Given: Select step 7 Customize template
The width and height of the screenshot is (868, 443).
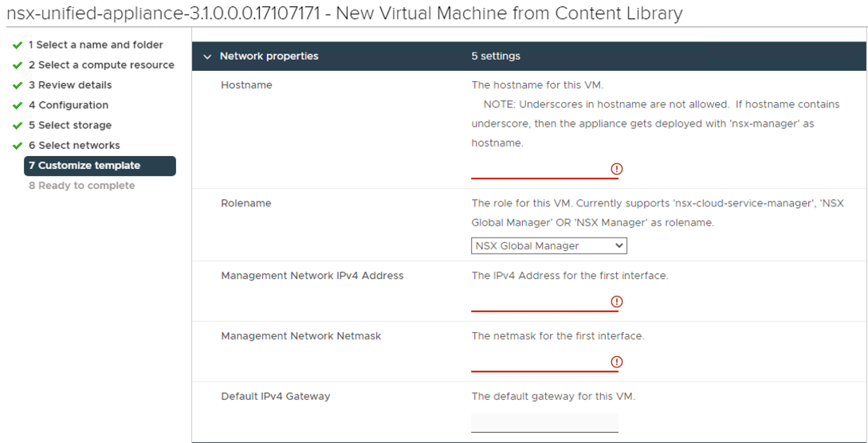Looking at the screenshot, I should [100, 166].
